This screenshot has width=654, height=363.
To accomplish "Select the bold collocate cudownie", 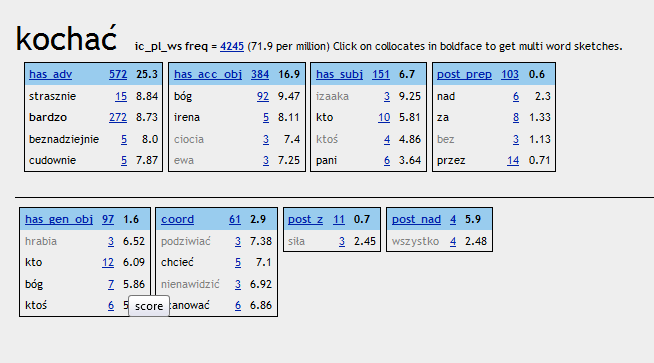I will 53,161.
